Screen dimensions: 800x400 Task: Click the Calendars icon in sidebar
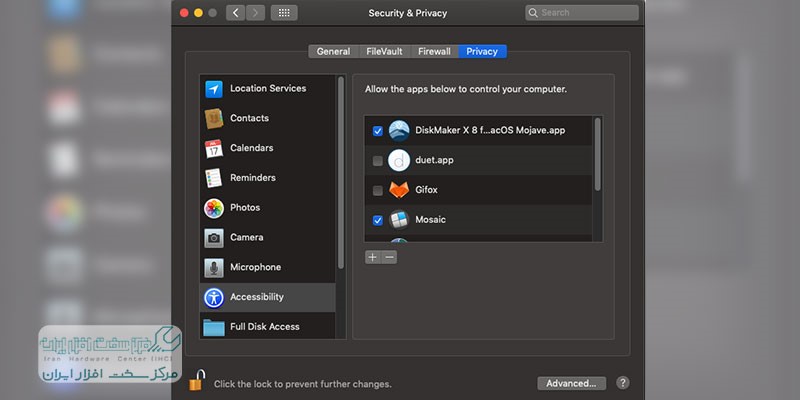coord(214,148)
